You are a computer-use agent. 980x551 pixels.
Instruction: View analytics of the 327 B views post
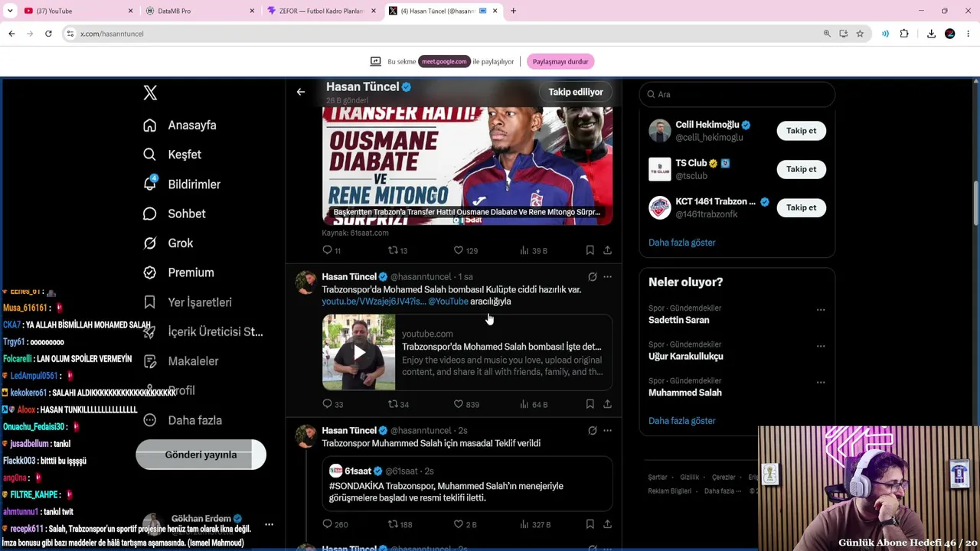pyautogui.click(x=535, y=524)
